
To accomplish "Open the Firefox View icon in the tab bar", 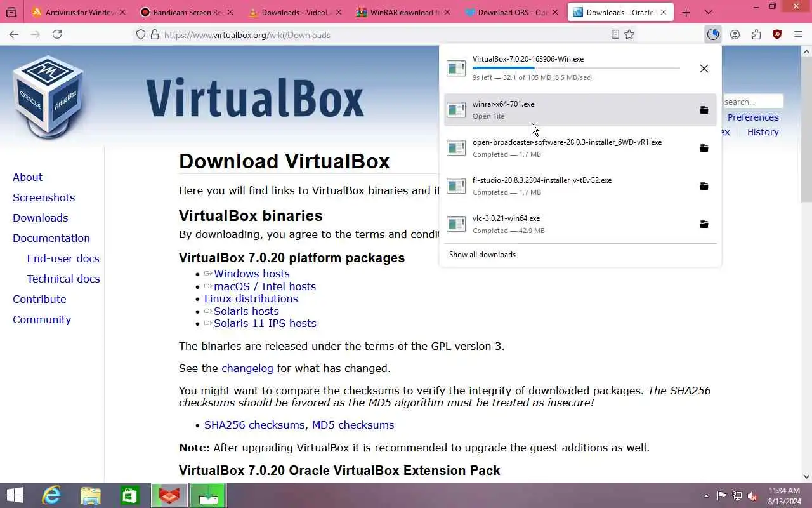I will (x=11, y=12).
